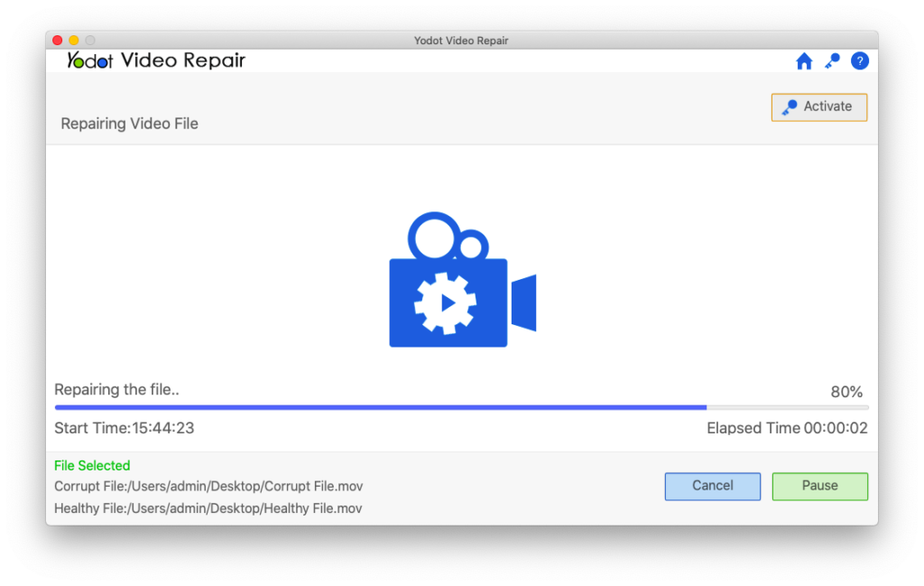Open Help via the question mark icon
The width and height of the screenshot is (924, 586).
(859, 61)
